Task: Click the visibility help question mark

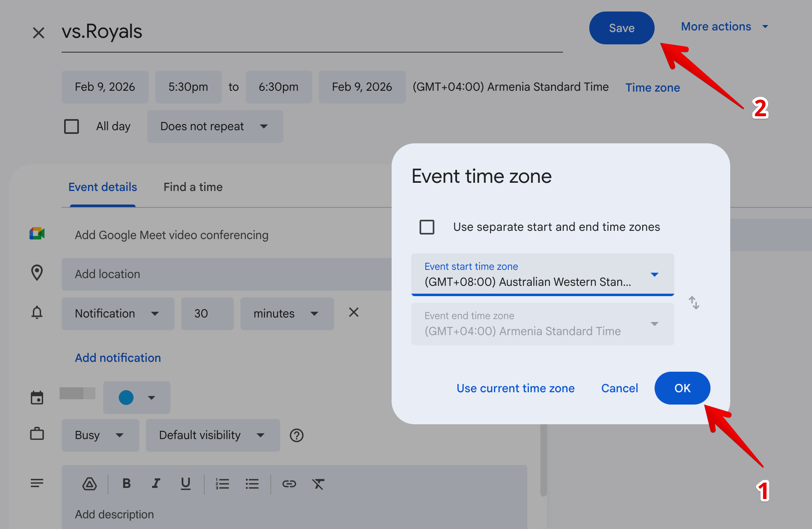Action: click(296, 435)
